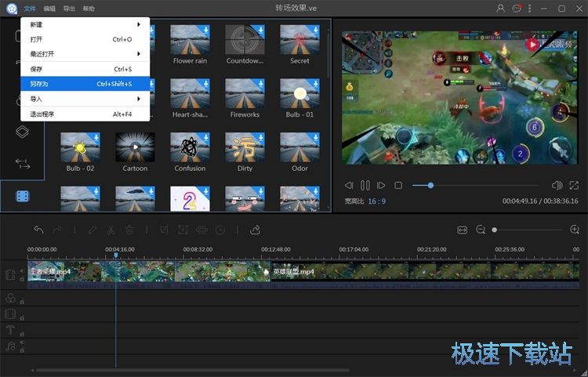588x377 pixels.
Task: Step to next frame in preview
Action: point(381,185)
